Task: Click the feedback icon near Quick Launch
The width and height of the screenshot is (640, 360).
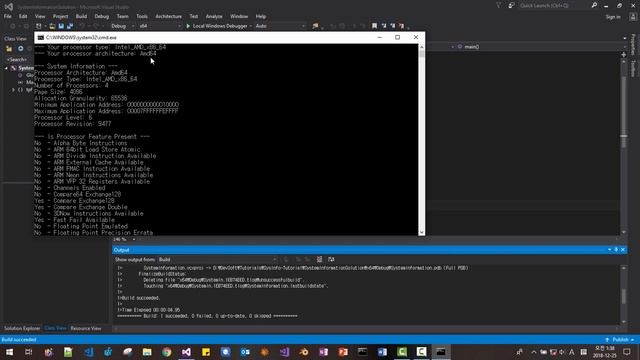Action: point(511,6)
